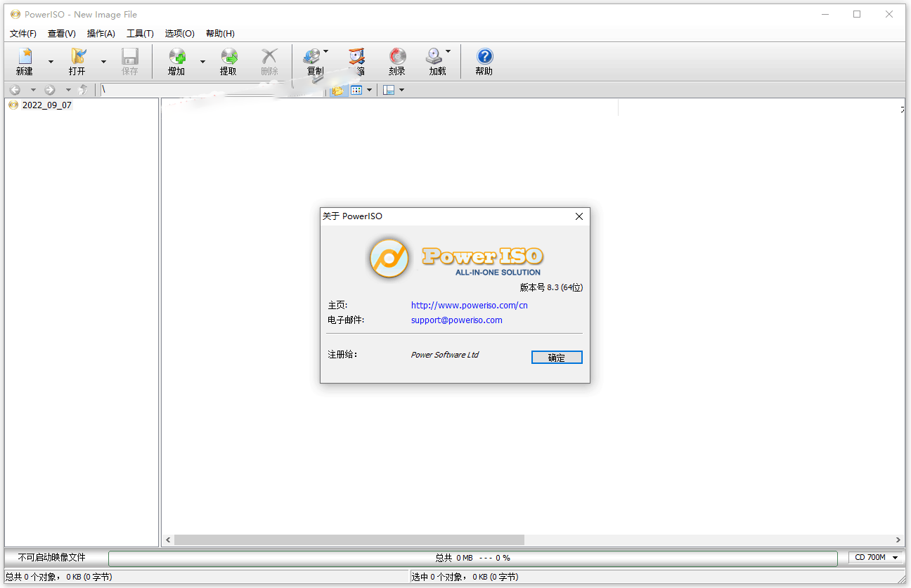Expand the 增加 dropdown arrow
The image size is (911, 588).
click(202, 62)
